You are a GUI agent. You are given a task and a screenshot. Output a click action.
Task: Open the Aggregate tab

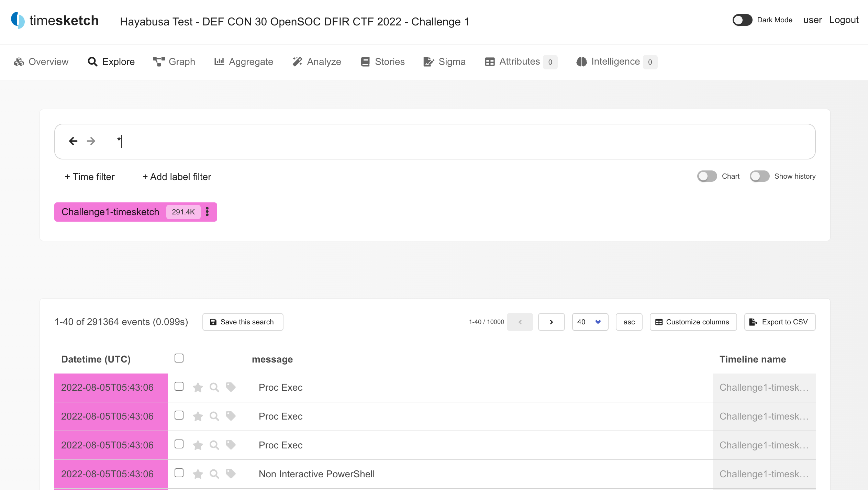click(x=244, y=62)
